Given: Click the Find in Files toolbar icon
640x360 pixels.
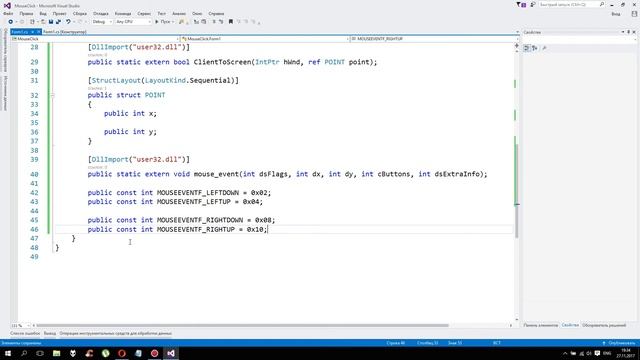Looking at the screenshot, I should coord(182,22).
